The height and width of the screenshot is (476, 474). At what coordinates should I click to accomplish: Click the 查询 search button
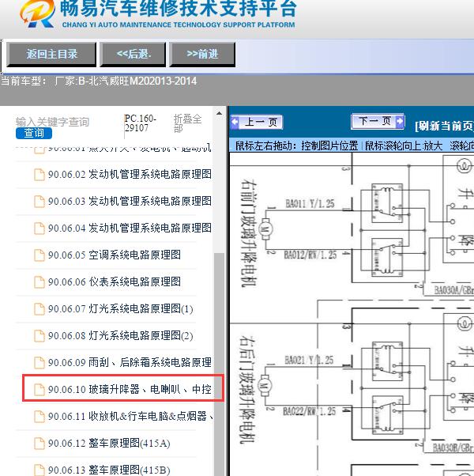tap(34, 134)
